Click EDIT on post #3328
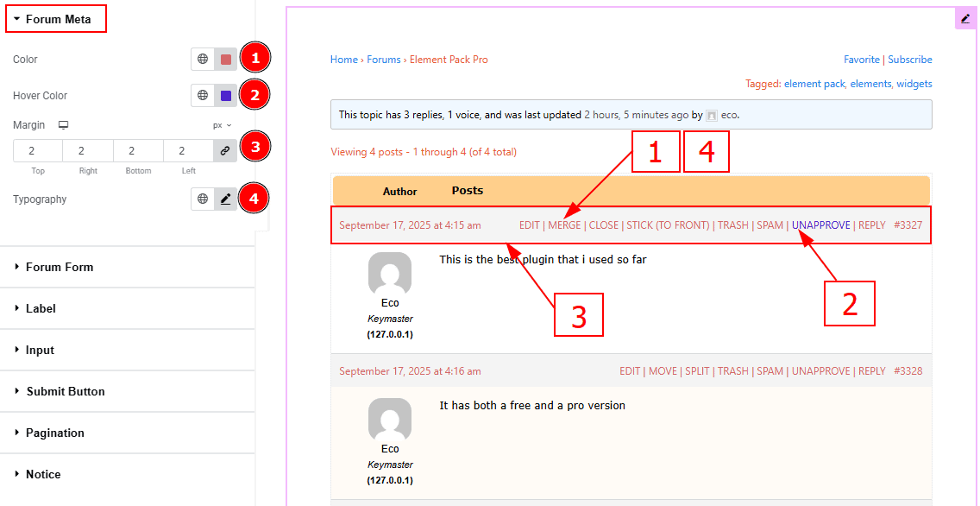Screen dimensions: 980x506 click(x=630, y=371)
